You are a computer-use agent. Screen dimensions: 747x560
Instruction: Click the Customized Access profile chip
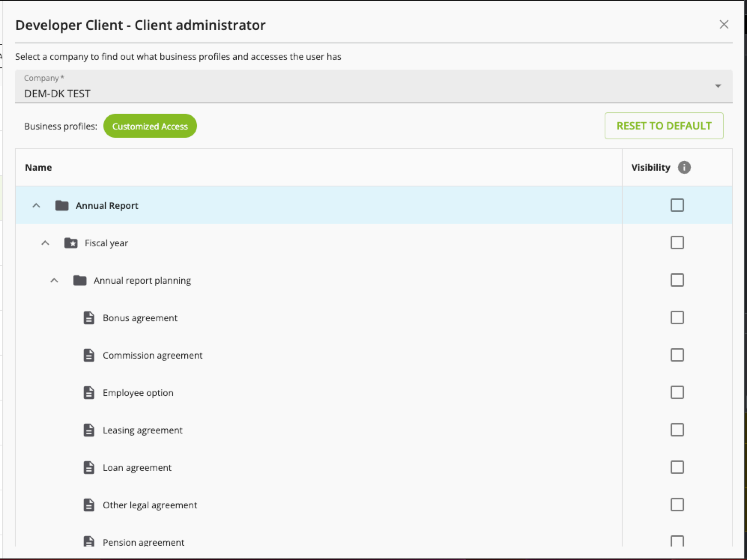150,126
